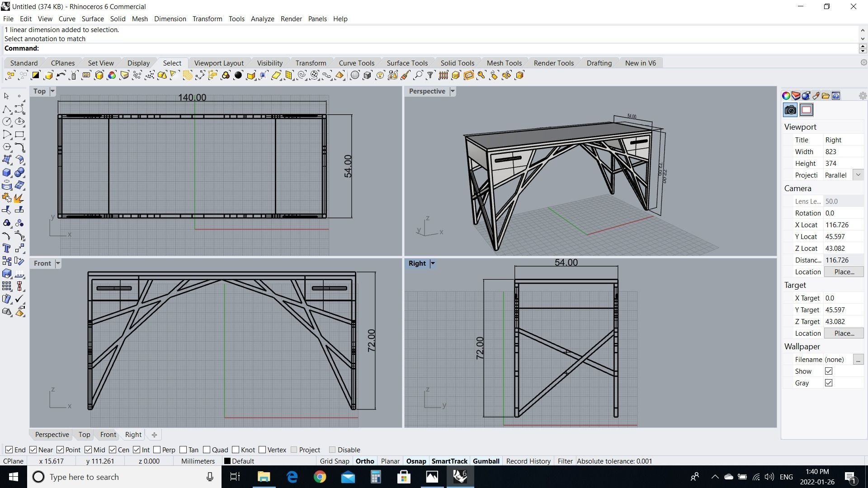Open the Front viewport dropdown arrow

pyautogui.click(x=58, y=263)
